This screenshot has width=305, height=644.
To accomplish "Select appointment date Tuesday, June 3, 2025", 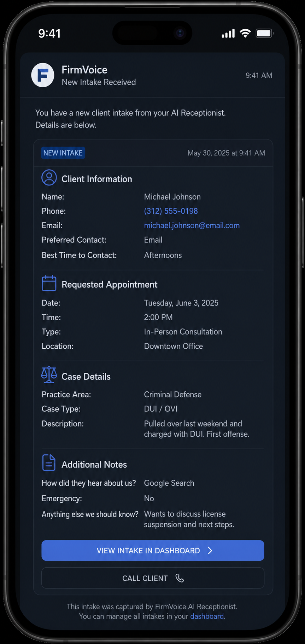I will tap(181, 303).
